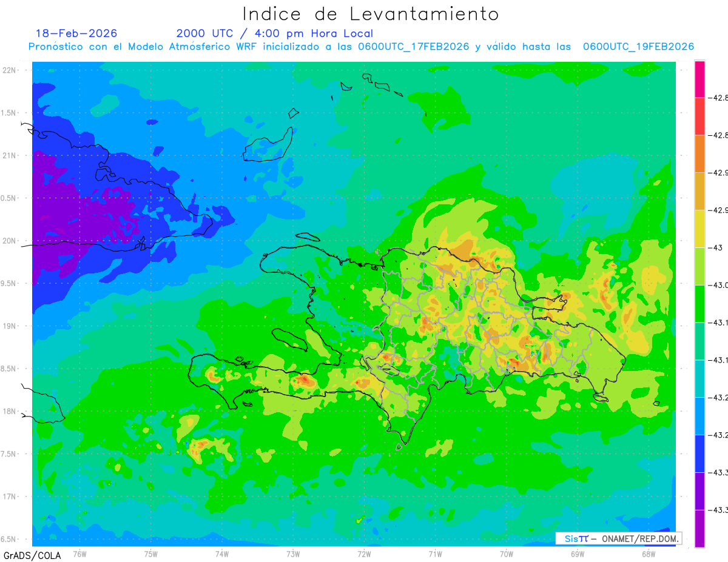Screen dimensions: 728x562
Task: Pick the gold colorbar swatch
Action: pos(699,192)
